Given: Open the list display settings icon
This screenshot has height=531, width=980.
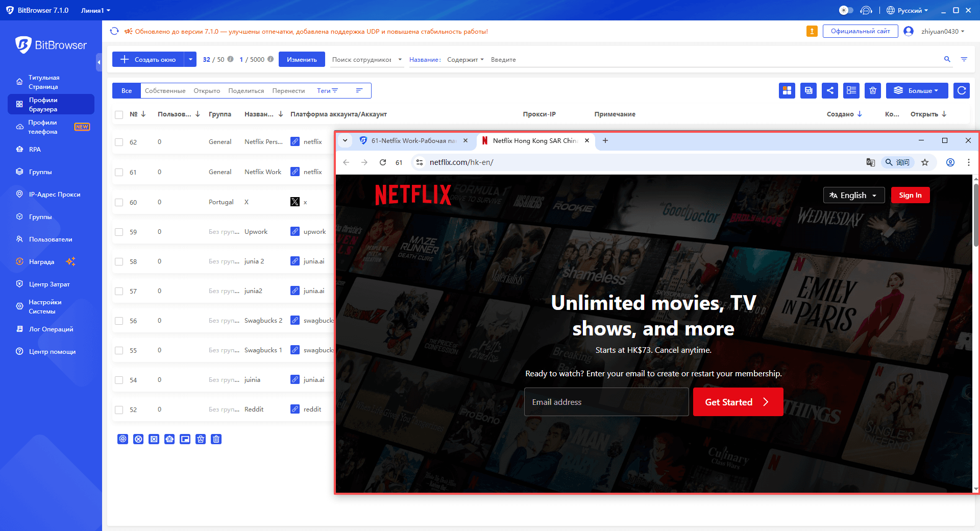Looking at the screenshot, I should click(x=851, y=90).
